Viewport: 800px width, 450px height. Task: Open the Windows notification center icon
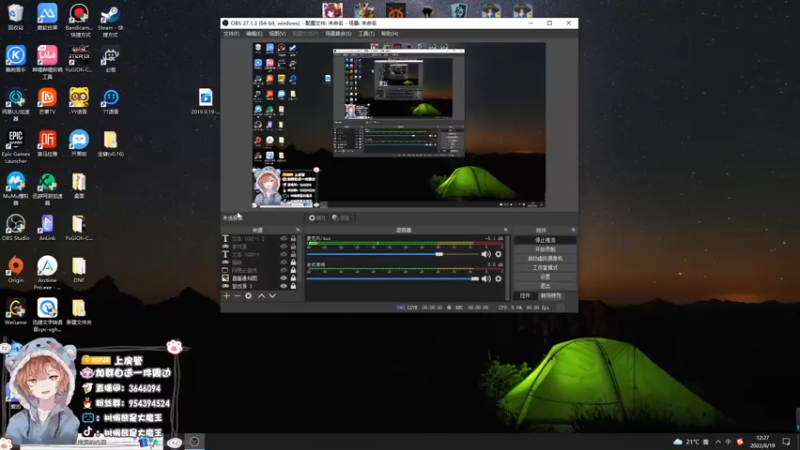pos(786,442)
